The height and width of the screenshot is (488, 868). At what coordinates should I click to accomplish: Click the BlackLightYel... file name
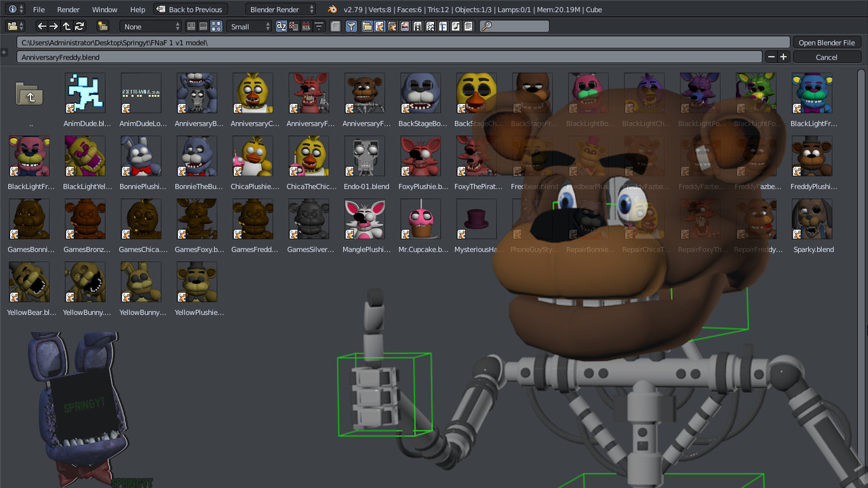[x=87, y=187]
